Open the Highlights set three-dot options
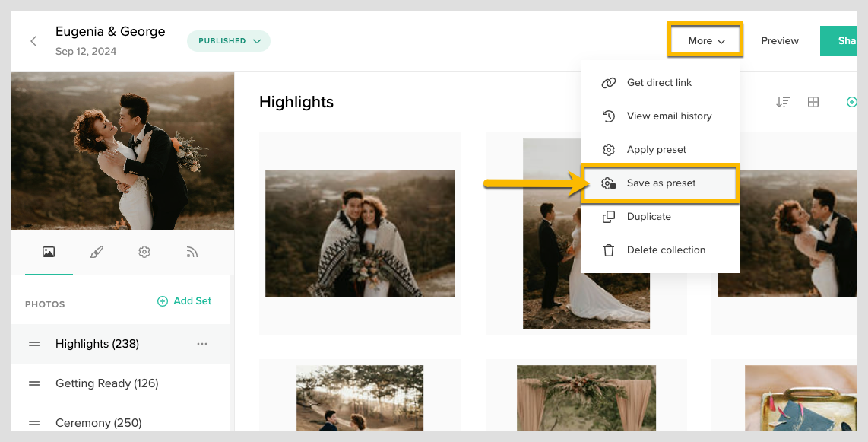This screenshot has height=442, width=868. click(x=202, y=344)
